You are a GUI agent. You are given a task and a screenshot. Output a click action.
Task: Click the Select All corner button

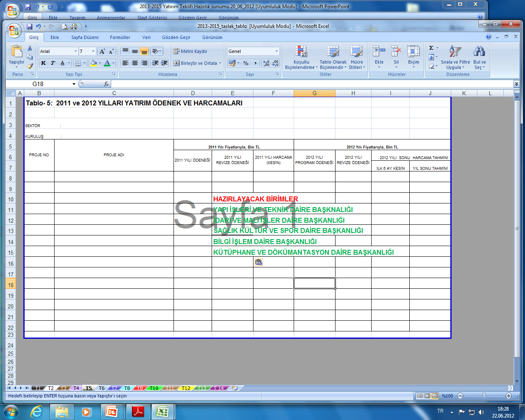point(10,93)
